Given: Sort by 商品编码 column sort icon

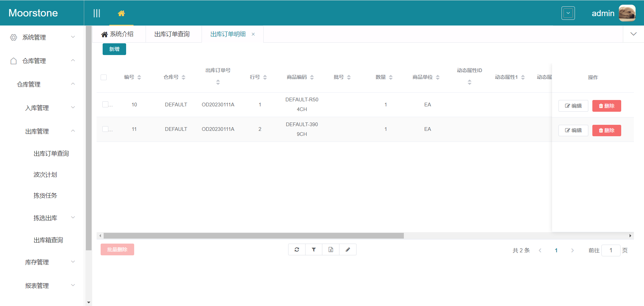Looking at the screenshot, I should [312, 78].
